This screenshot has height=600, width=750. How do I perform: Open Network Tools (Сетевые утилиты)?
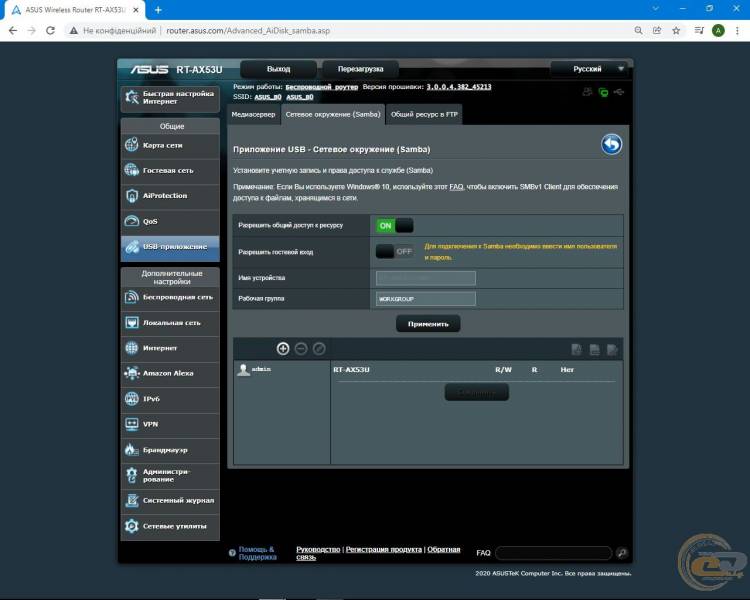coord(170,526)
